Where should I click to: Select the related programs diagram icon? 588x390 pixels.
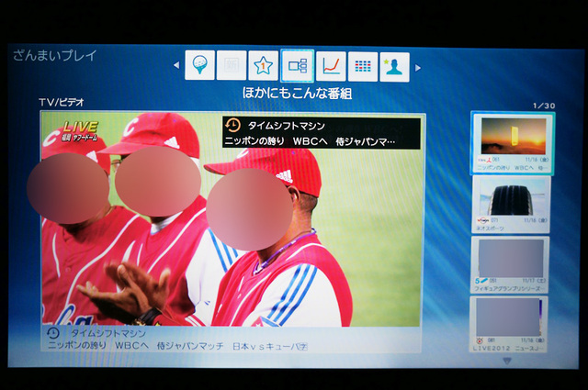point(297,65)
